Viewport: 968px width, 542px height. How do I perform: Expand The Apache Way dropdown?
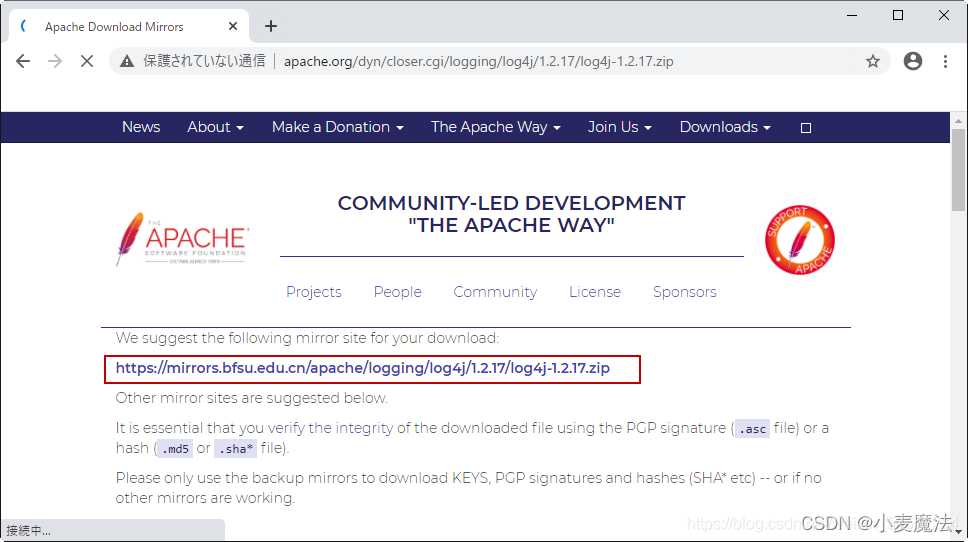(x=496, y=127)
